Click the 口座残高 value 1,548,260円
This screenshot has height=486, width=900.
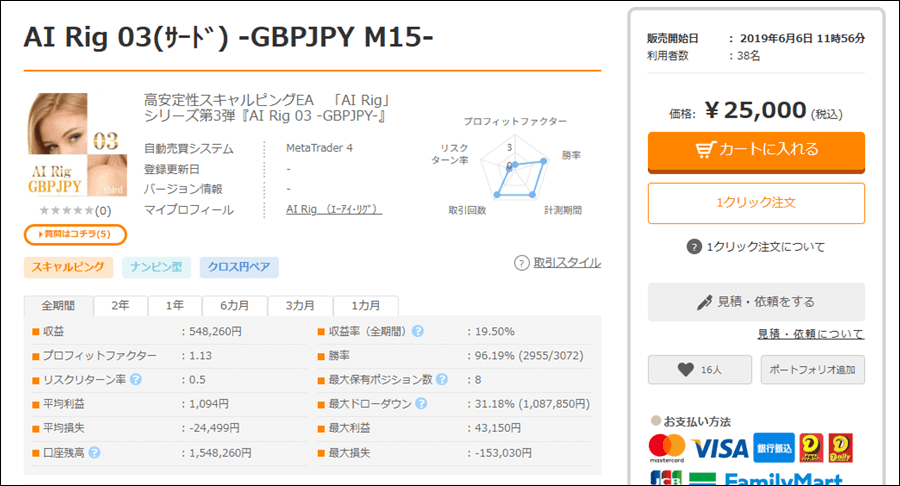(220, 453)
